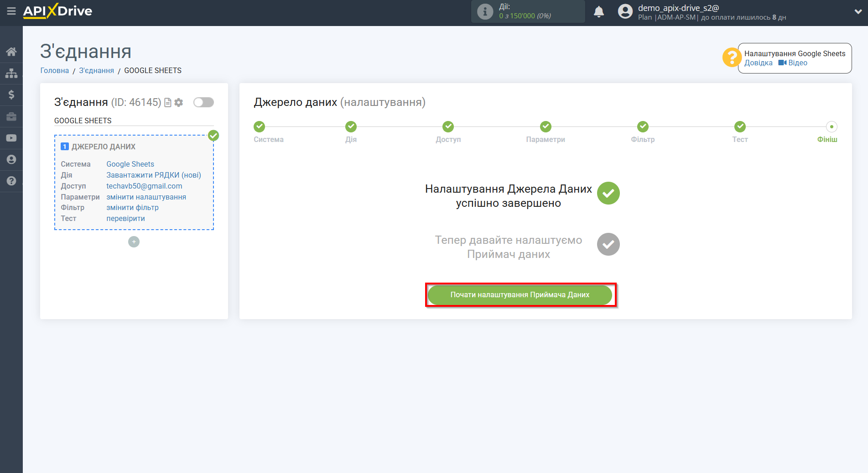868x473 pixels.
Task: Open connection settings gear icon
Action: 179,103
